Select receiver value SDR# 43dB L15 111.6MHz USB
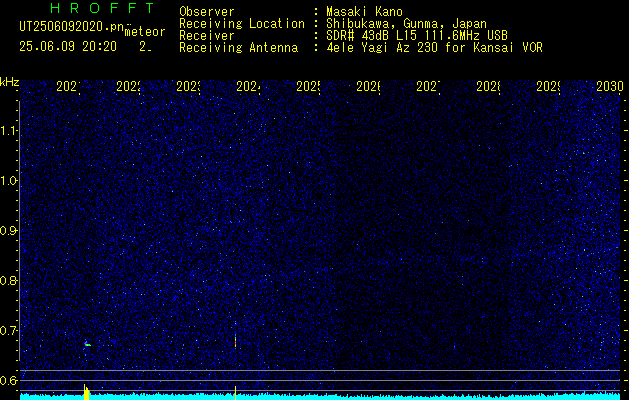The image size is (629, 400). (x=417, y=36)
